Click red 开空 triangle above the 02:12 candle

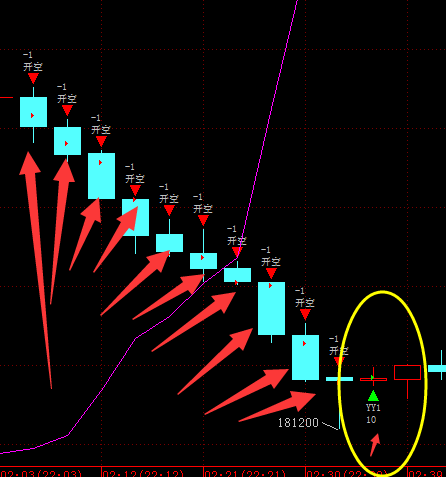coord(101,141)
